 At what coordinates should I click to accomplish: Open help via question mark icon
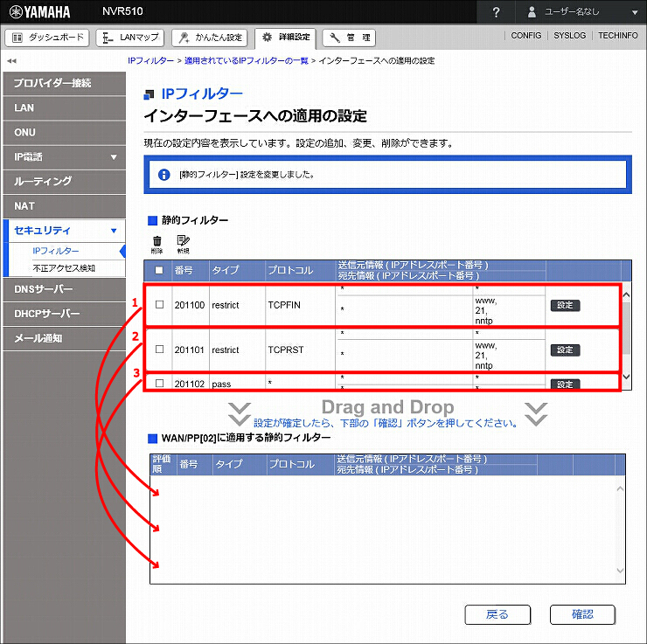[496, 12]
